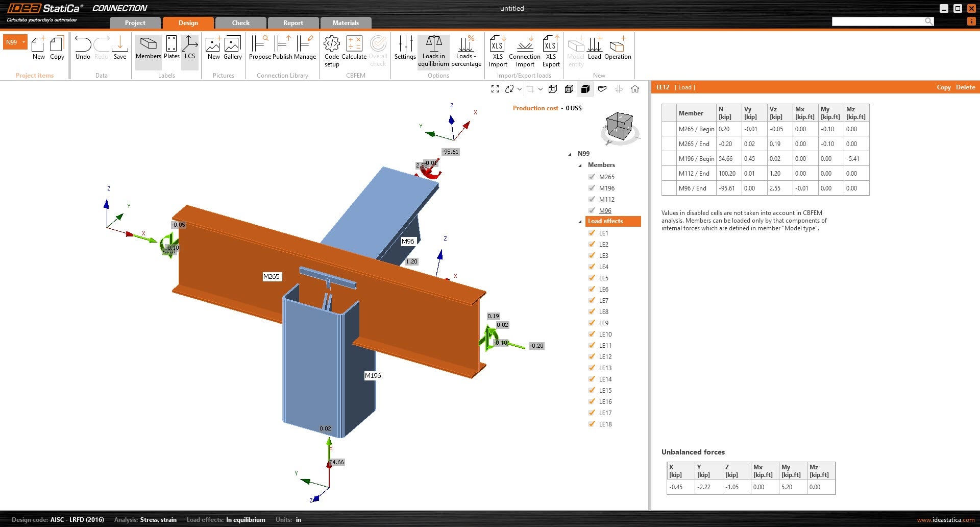Open XLS Import for loads
Screen dimensions: 980x527
(498, 51)
